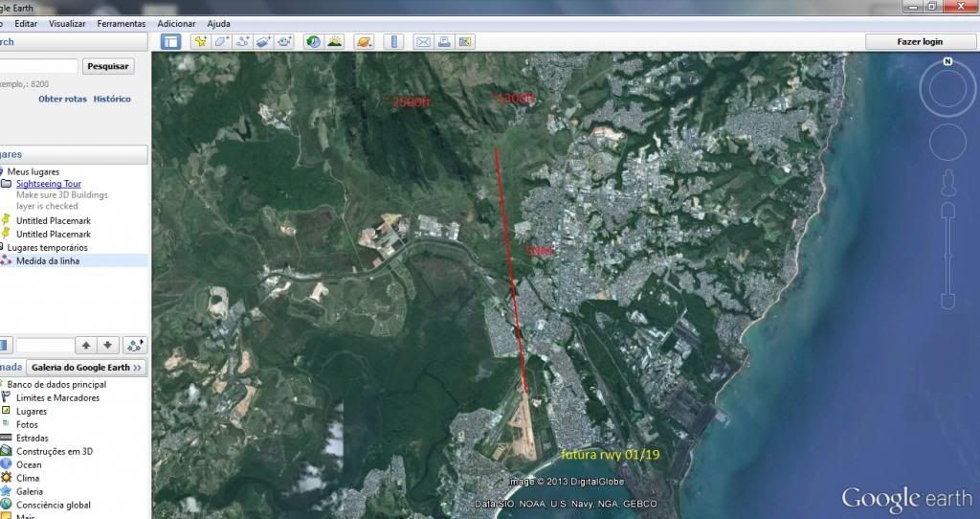
Task: Select the Add Polygon tool
Action: point(222,42)
